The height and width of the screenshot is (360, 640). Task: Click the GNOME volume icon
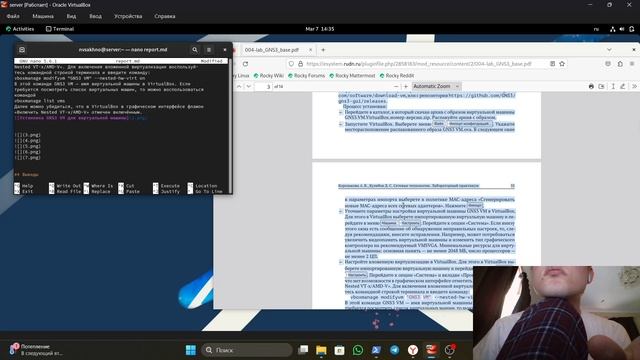pos(622,29)
